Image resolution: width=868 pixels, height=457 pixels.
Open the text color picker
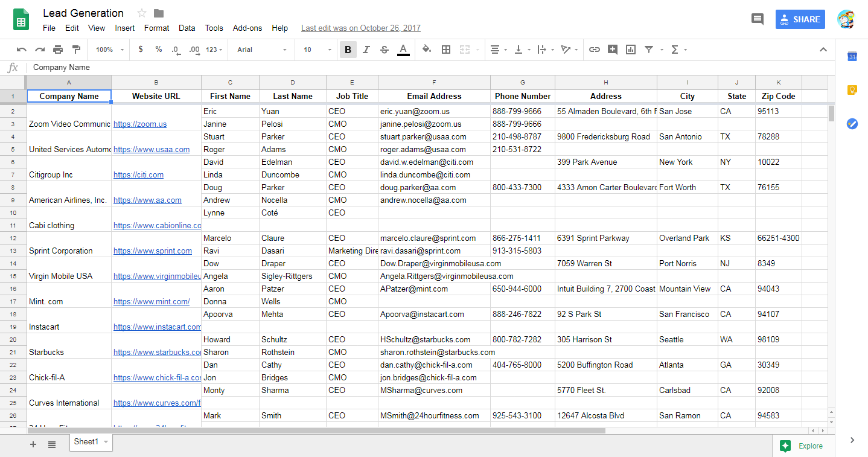[x=403, y=50]
